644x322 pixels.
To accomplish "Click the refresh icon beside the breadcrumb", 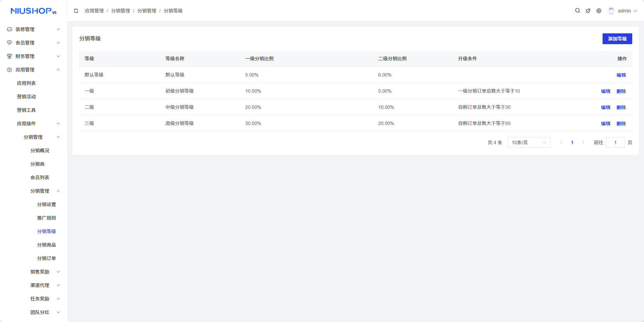I will point(76,11).
